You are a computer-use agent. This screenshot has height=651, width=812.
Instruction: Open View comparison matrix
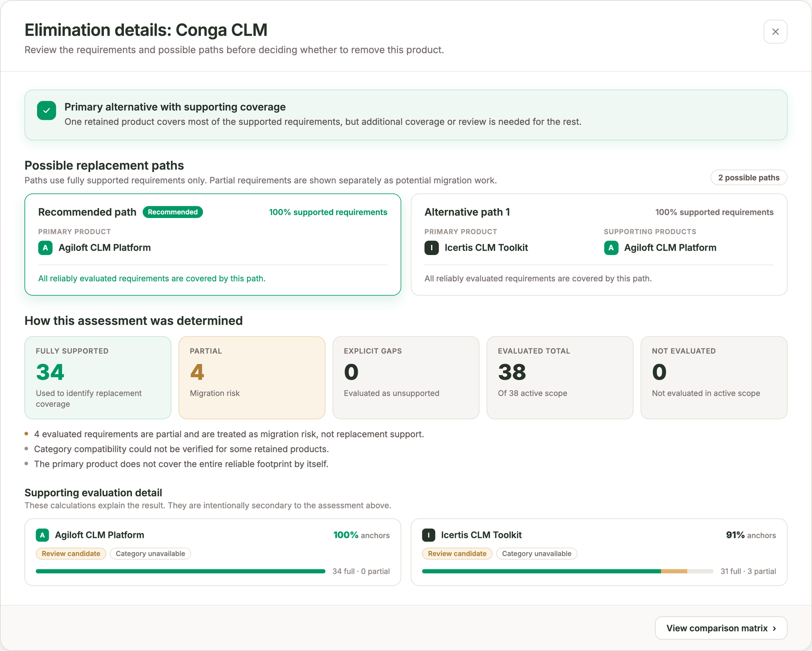coord(721,628)
